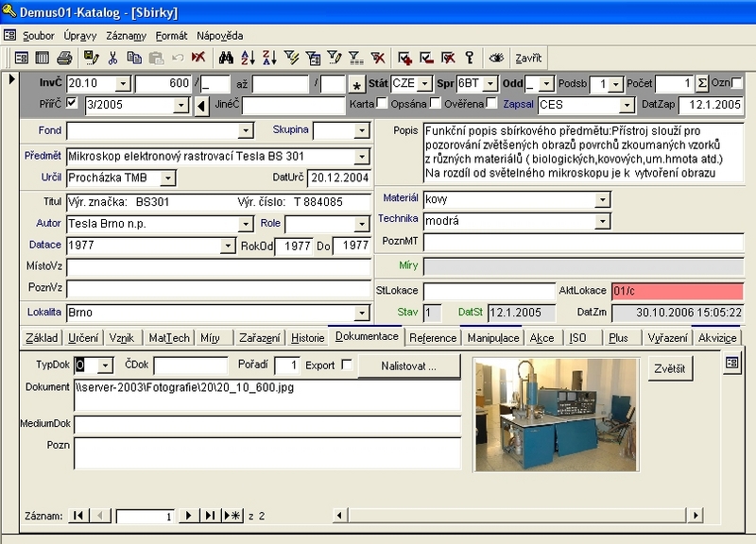Switch to the Akvizice tab
756x544 pixels.
click(717, 338)
